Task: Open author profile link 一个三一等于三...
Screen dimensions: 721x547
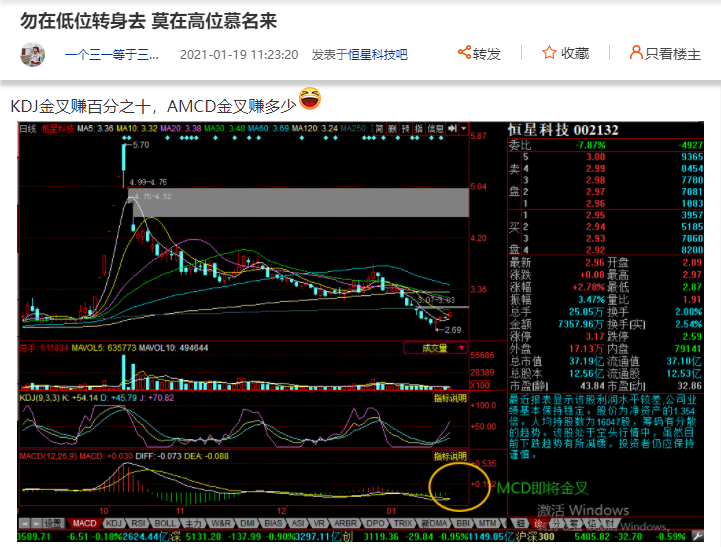Action: pyautogui.click(x=112, y=55)
